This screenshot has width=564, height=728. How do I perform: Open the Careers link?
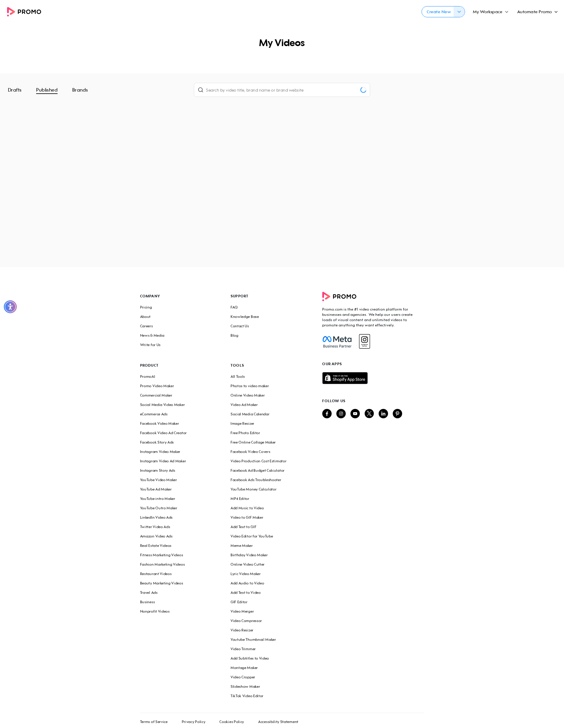[x=146, y=326]
